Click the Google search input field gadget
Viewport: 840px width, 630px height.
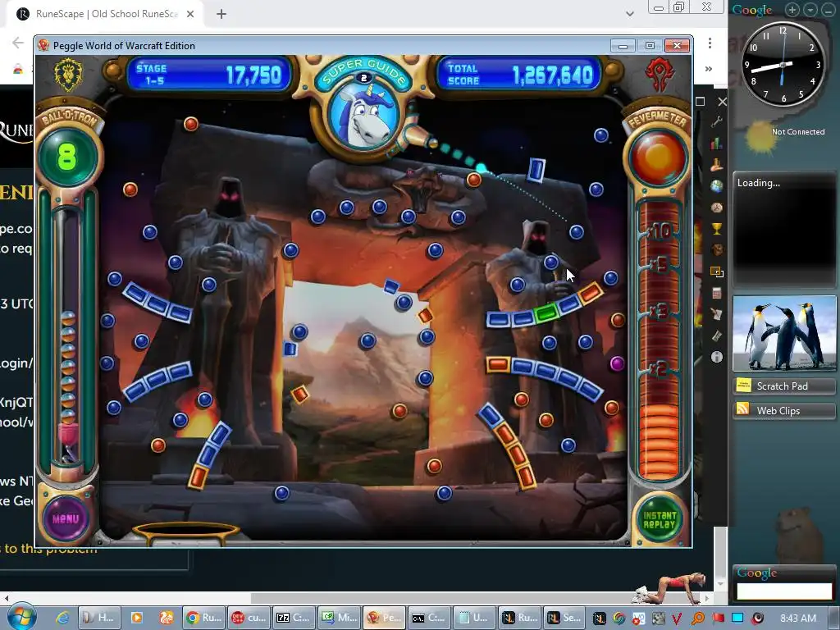pos(784,591)
